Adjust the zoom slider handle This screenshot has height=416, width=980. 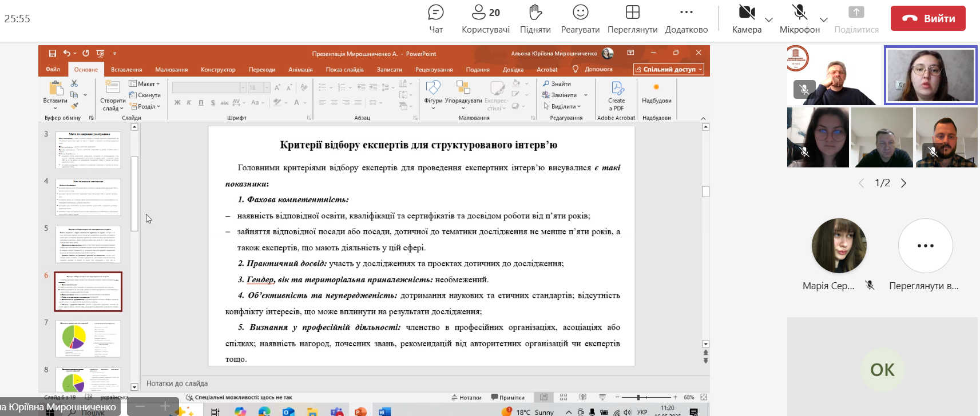(638, 397)
